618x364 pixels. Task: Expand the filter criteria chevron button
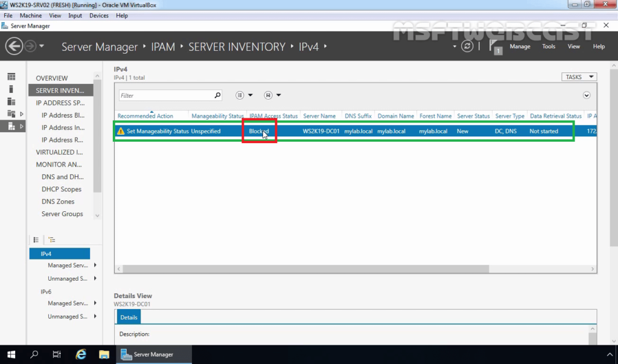[x=587, y=95]
